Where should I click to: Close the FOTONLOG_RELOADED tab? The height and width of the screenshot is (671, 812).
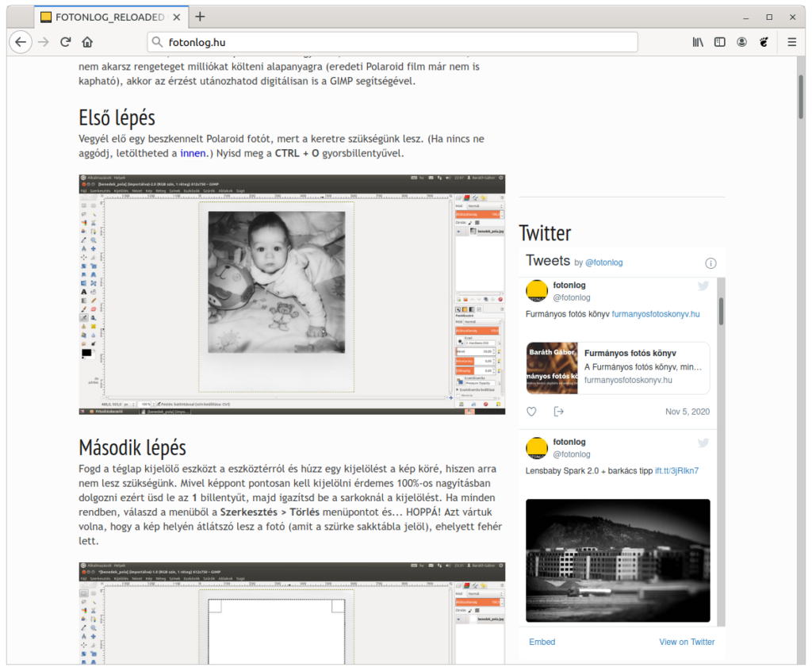coord(177,17)
